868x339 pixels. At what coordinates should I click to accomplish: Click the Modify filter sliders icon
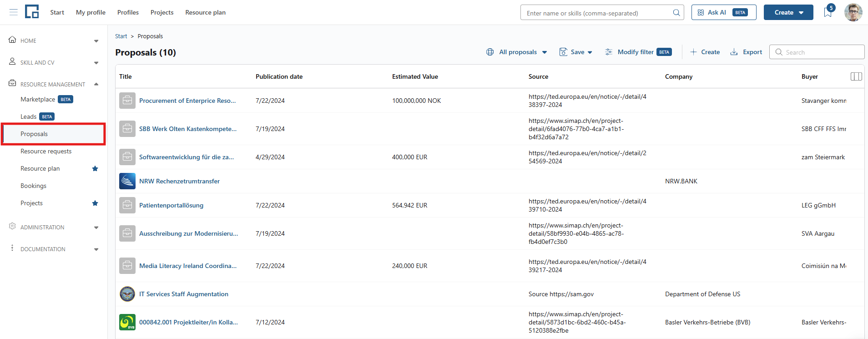point(609,52)
